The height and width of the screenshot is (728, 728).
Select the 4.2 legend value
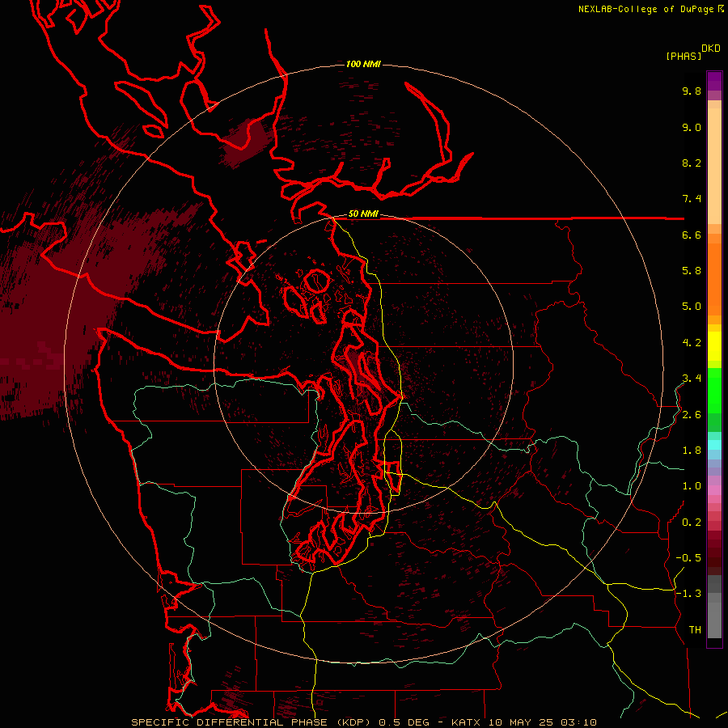click(x=692, y=343)
